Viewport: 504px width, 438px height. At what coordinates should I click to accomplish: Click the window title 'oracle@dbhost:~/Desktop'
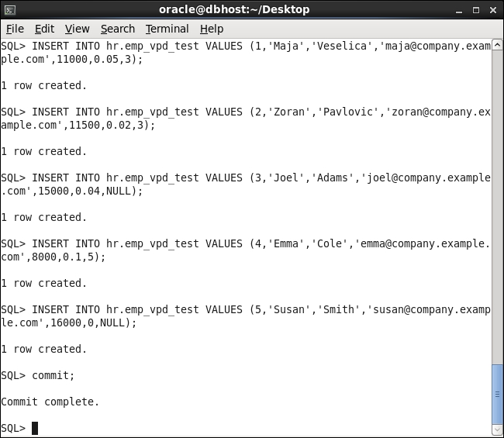click(234, 9)
